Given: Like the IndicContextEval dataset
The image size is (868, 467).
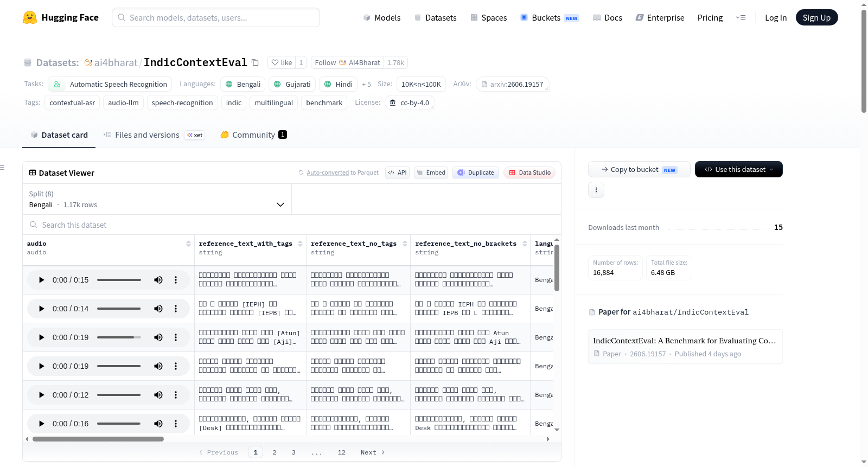Looking at the screenshot, I should tap(282, 62).
